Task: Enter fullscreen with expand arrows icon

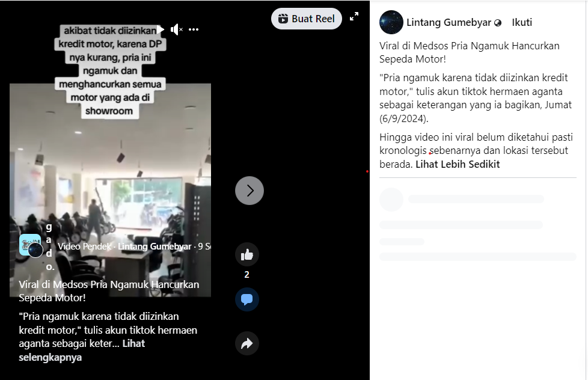Action: pyautogui.click(x=354, y=16)
